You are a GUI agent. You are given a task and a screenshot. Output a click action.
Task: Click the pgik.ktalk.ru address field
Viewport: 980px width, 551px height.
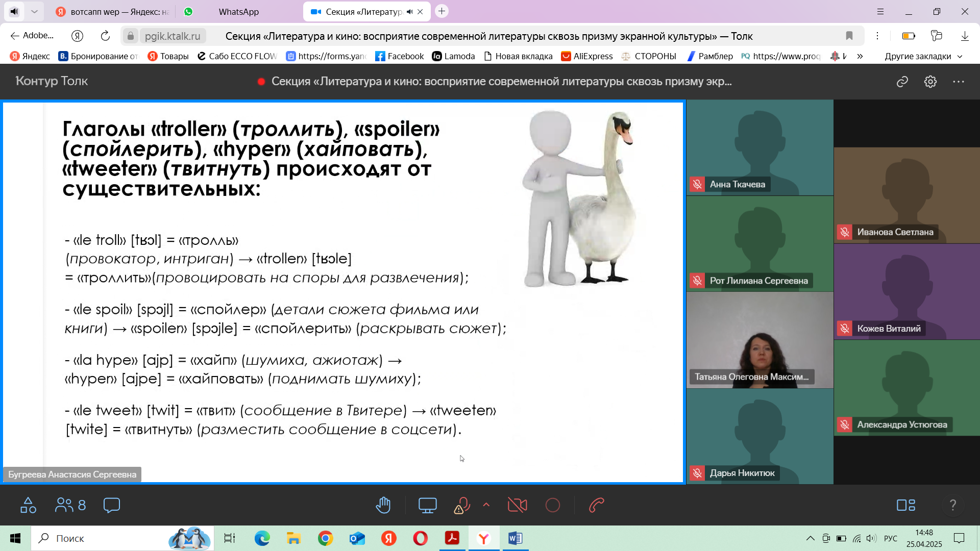(x=173, y=36)
